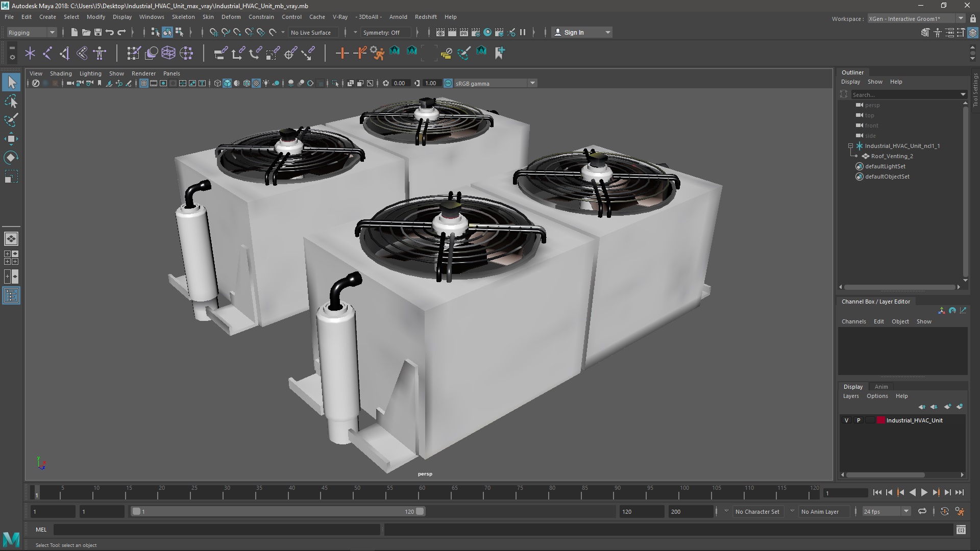
Task: Select the Rotate tool in the toolbox
Action: [11, 158]
